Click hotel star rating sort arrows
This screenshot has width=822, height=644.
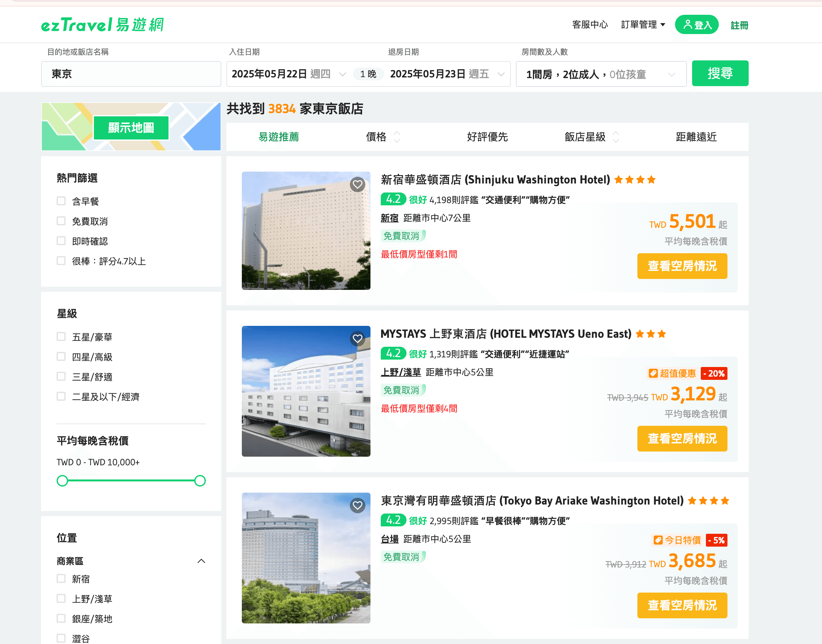[x=616, y=137]
